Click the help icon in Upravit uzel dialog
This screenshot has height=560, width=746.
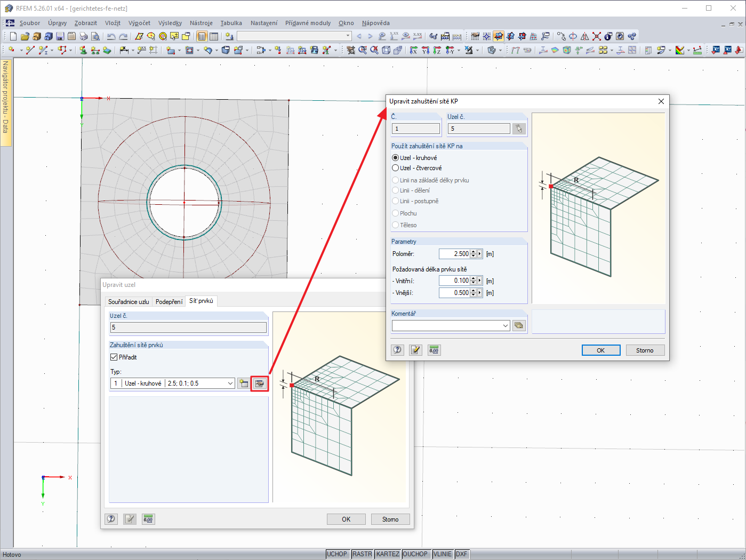tap(111, 519)
